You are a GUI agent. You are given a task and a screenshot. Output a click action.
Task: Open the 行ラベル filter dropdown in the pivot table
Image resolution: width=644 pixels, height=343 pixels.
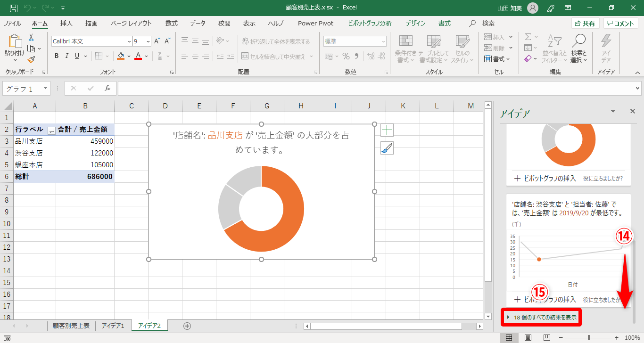pos(52,130)
